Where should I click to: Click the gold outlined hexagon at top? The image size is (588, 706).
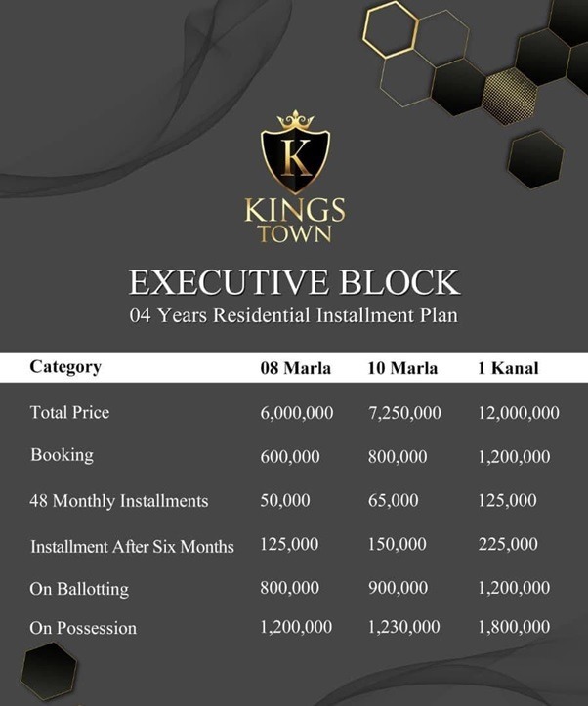pos(391,30)
